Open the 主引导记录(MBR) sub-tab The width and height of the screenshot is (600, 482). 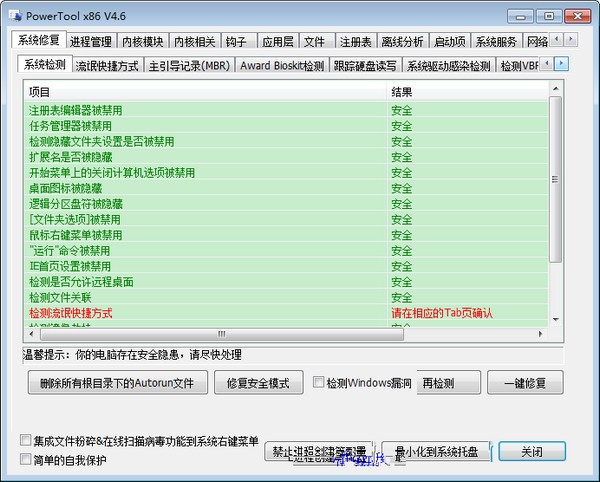point(189,65)
